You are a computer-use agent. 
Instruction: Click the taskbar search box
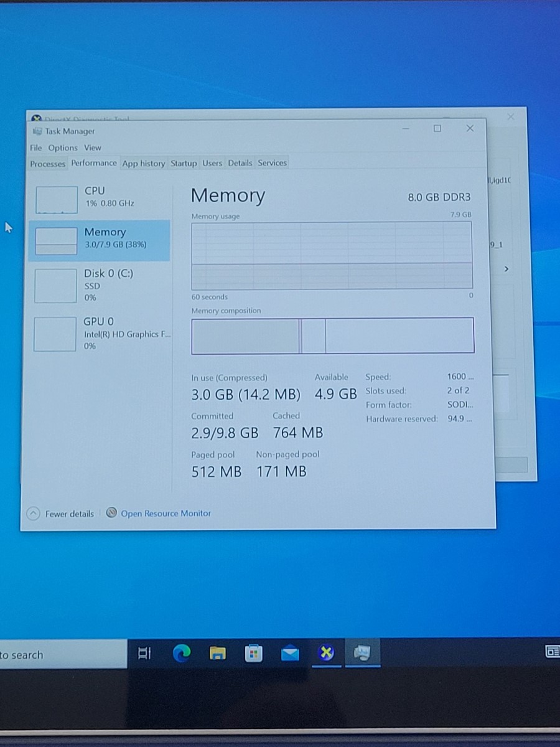click(63, 654)
